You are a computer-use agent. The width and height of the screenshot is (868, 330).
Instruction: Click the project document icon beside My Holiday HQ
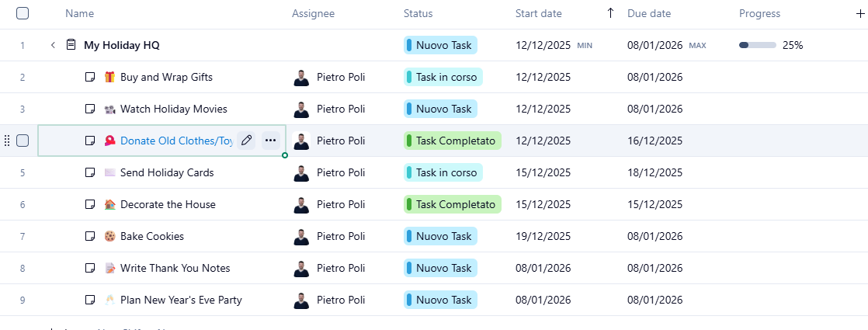click(71, 45)
